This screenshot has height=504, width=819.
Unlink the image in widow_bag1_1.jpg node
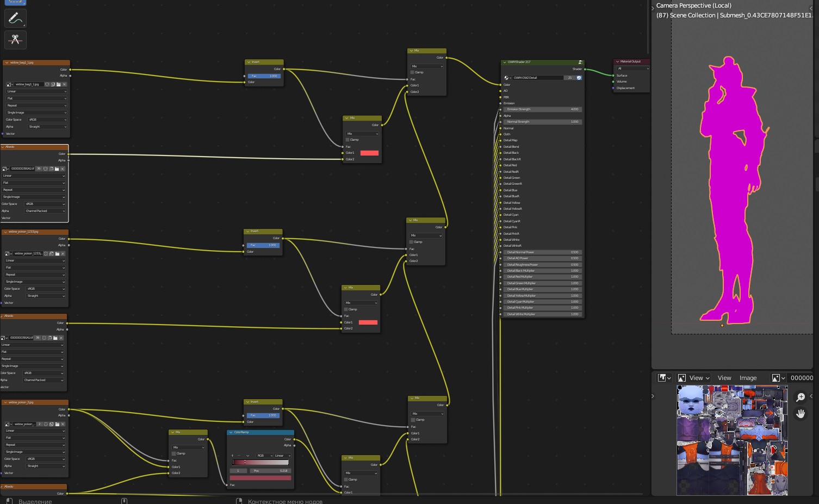(x=64, y=84)
